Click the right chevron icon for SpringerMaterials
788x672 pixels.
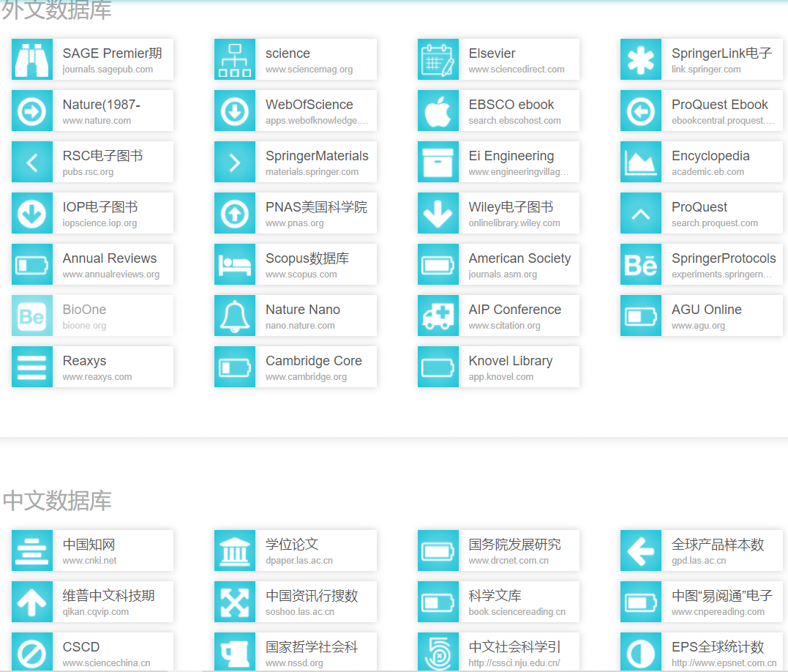coord(235,162)
